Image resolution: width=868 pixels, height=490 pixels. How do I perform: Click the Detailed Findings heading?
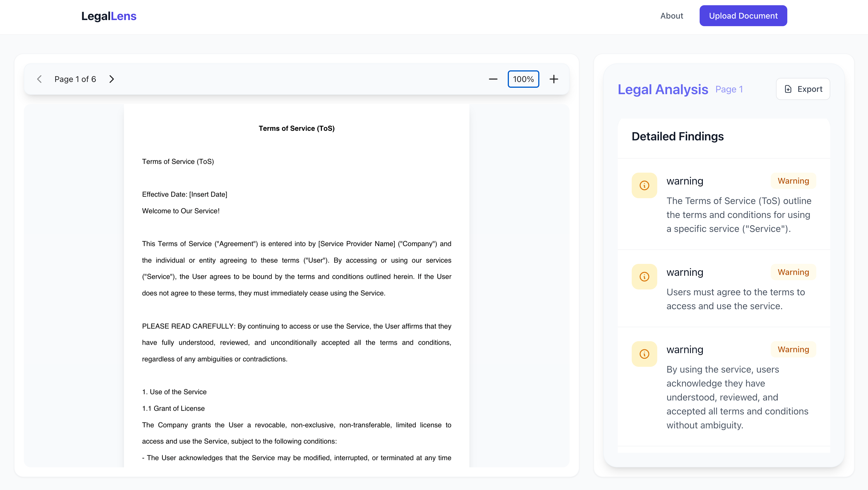[x=677, y=136]
